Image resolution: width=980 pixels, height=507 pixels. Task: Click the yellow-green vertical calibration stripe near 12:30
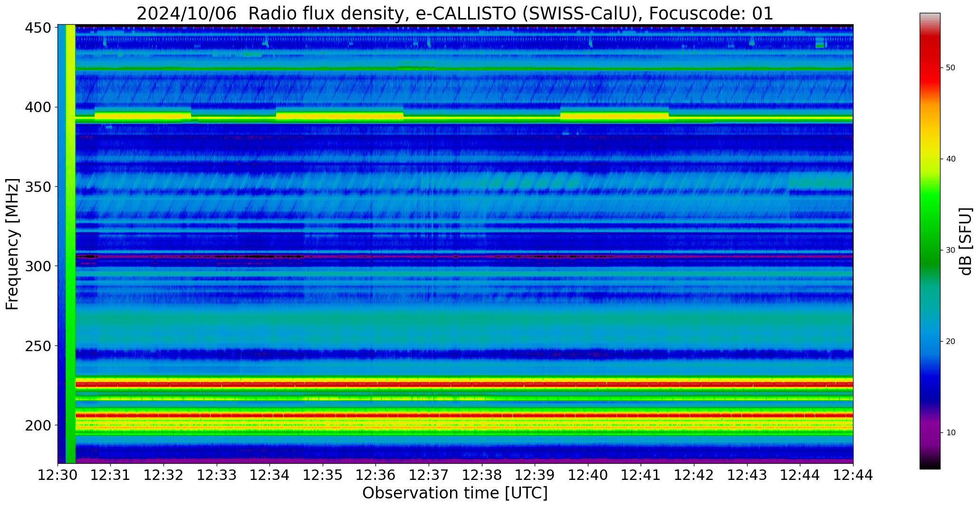[x=70, y=244]
